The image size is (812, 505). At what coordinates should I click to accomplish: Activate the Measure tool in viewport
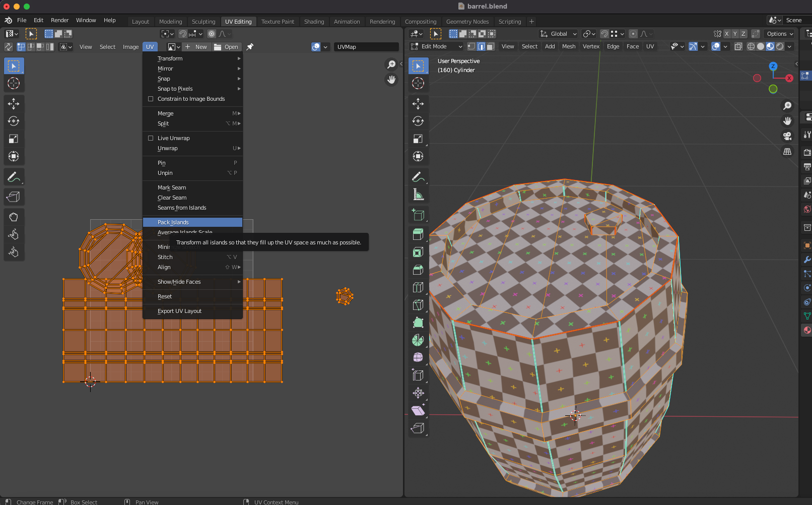click(418, 195)
